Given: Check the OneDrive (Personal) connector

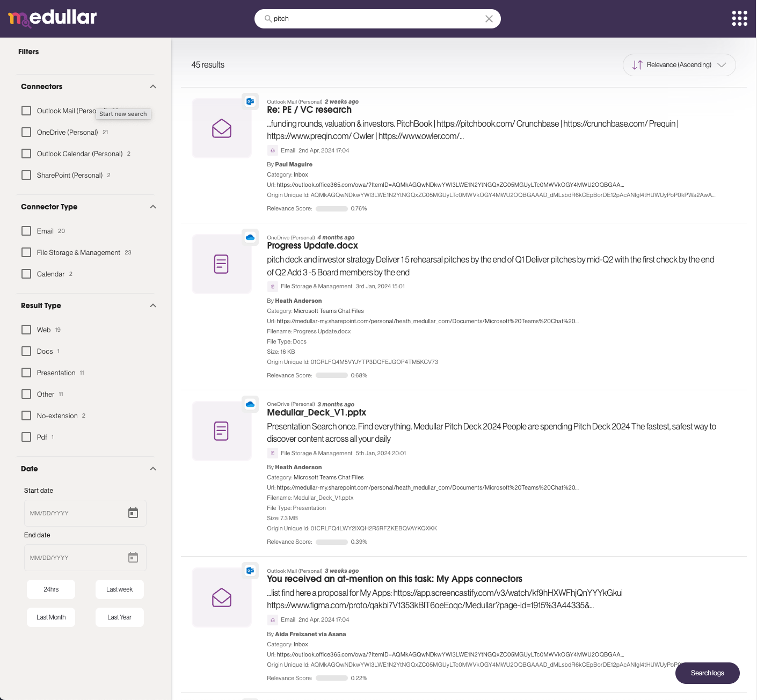Looking at the screenshot, I should pyautogui.click(x=26, y=132).
